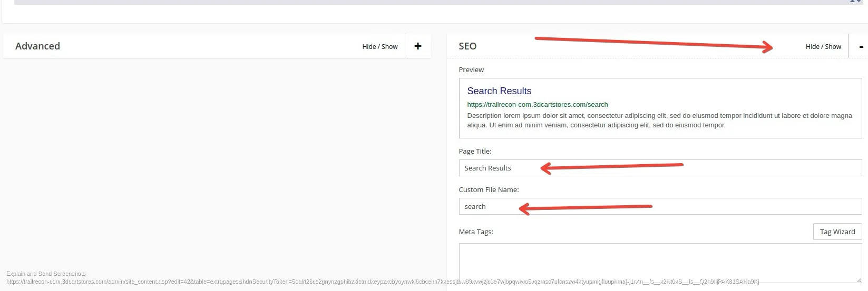The width and height of the screenshot is (868, 291).
Task: Expand the Advanced panel with plus icon
Action: [418, 46]
